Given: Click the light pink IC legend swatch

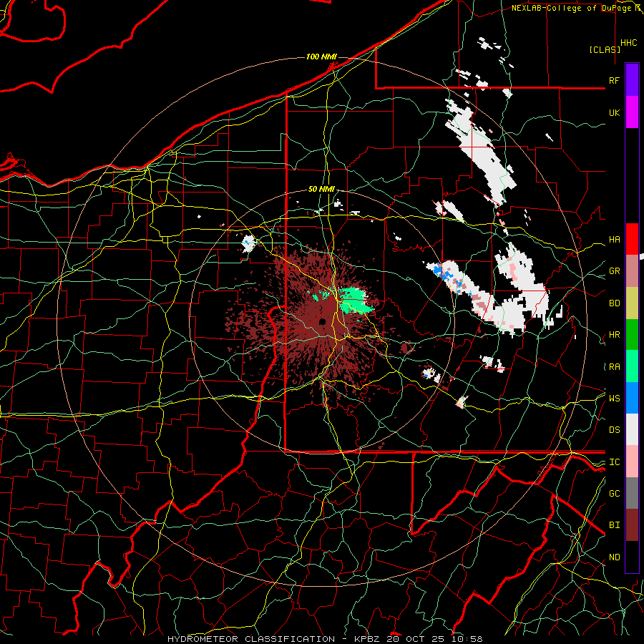Looking at the screenshot, I should (x=632, y=462).
